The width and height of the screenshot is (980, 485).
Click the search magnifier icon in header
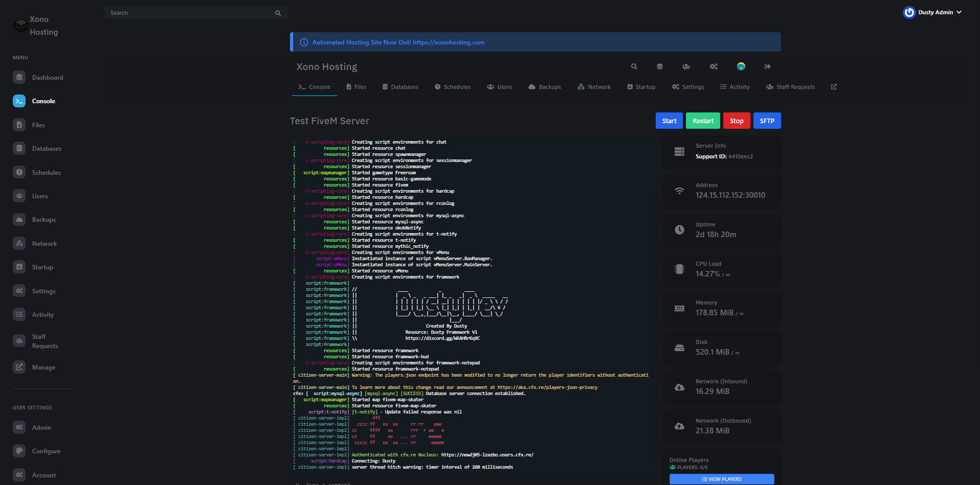click(x=634, y=66)
